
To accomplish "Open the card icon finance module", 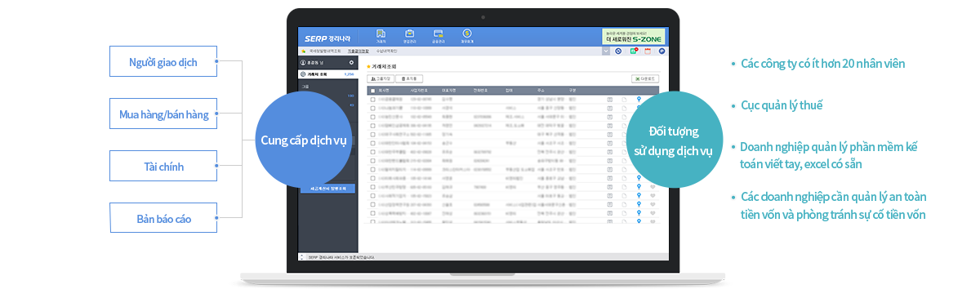I will tap(439, 35).
